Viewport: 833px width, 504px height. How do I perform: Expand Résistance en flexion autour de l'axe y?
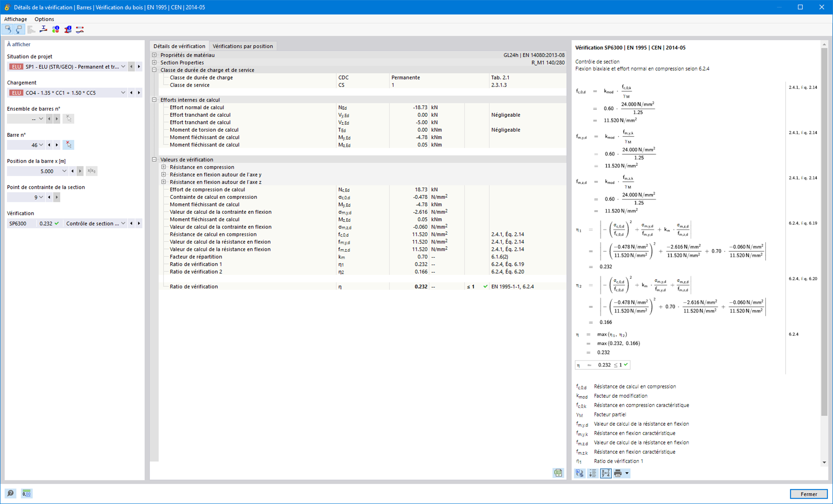tap(164, 174)
